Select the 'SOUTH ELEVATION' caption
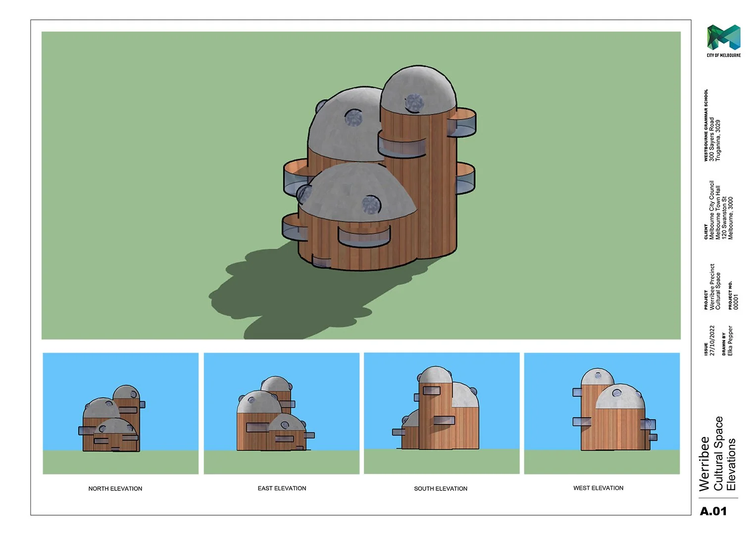The image size is (756, 535). pos(441,488)
